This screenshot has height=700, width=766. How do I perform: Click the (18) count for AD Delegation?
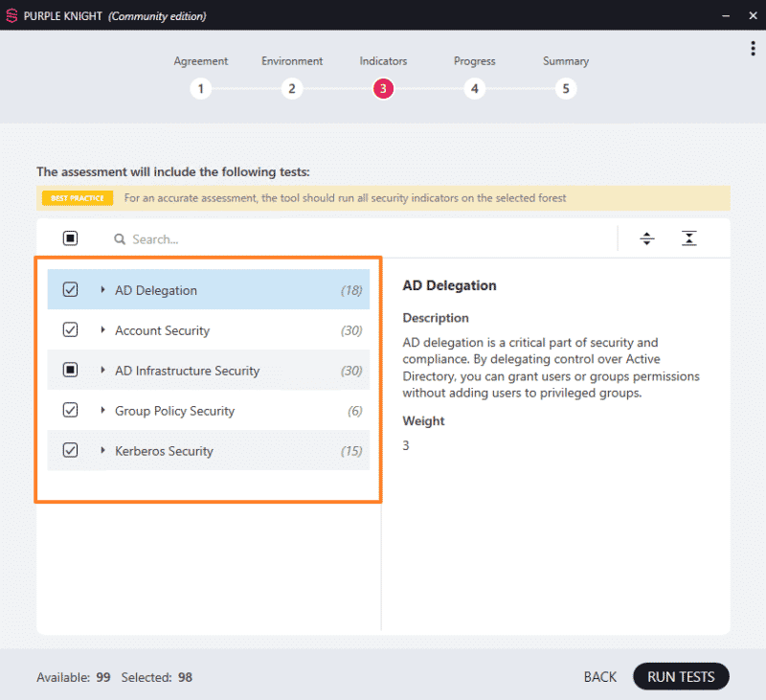coord(351,291)
